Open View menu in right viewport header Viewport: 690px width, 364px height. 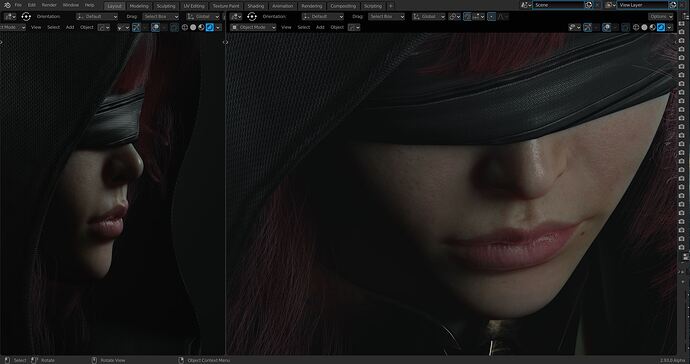(x=286, y=27)
